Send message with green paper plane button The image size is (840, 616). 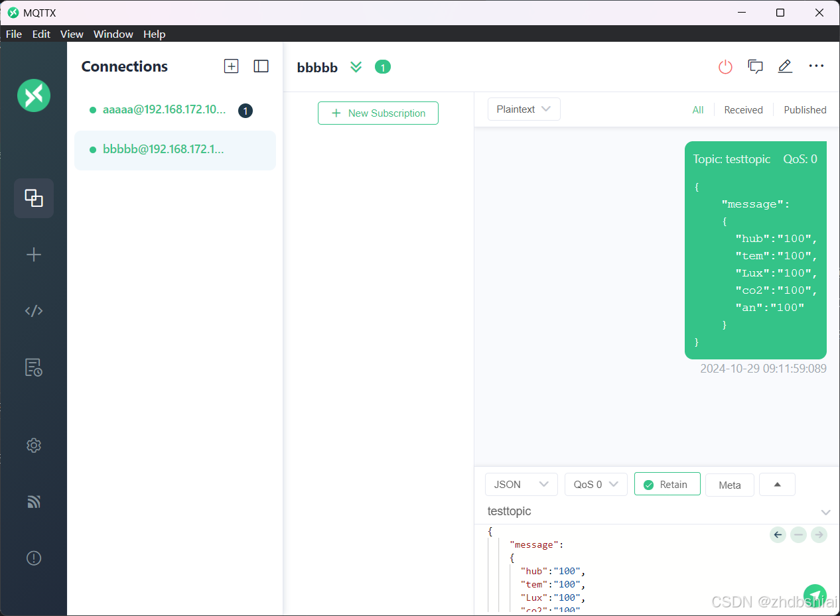pos(815,595)
